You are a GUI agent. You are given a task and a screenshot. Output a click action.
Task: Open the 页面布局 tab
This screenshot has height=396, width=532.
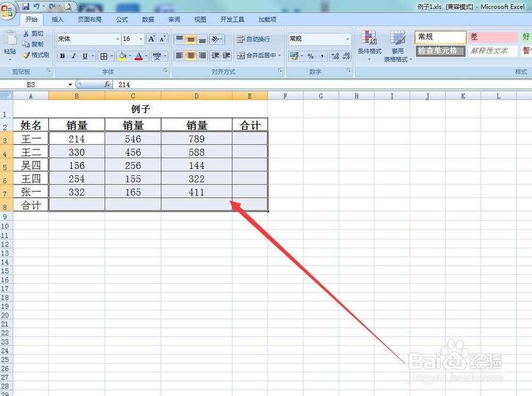89,19
